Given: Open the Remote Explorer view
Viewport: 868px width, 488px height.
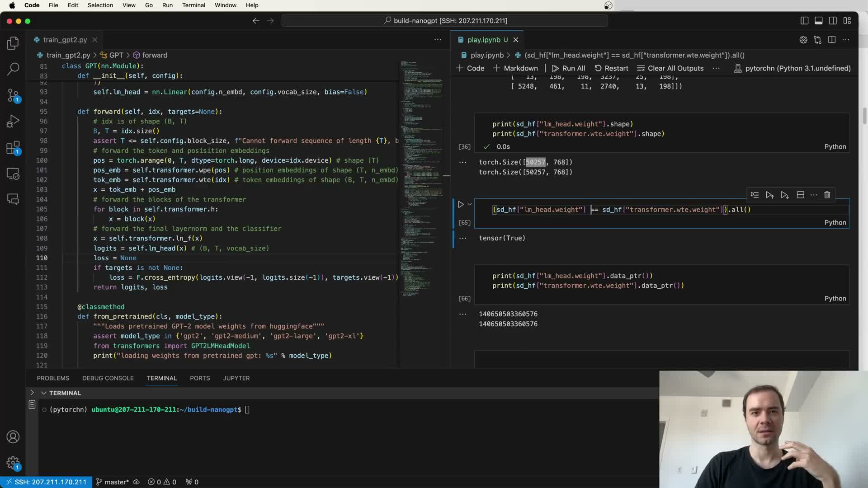Looking at the screenshot, I should [x=13, y=174].
